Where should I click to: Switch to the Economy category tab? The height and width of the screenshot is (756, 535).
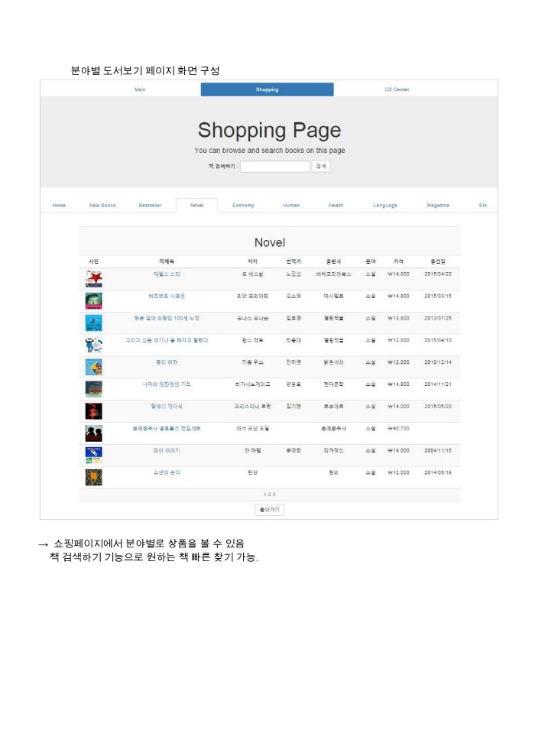coord(243,206)
